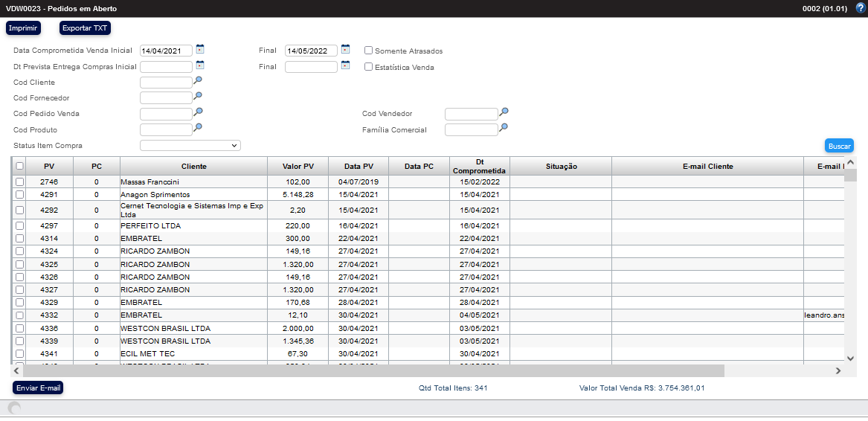Viewport: 868px width, 421px height.
Task: Click the horizontal scrollbar of the table
Action: point(373,370)
